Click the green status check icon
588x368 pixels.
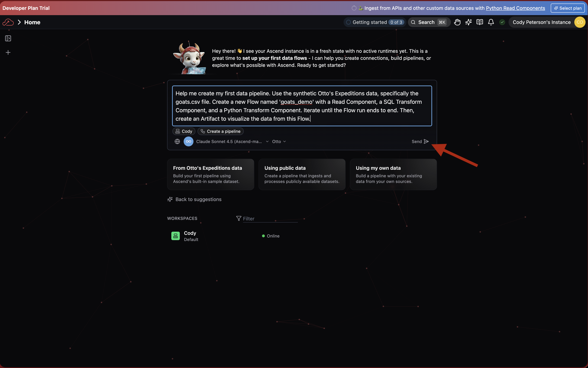click(x=502, y=22)
